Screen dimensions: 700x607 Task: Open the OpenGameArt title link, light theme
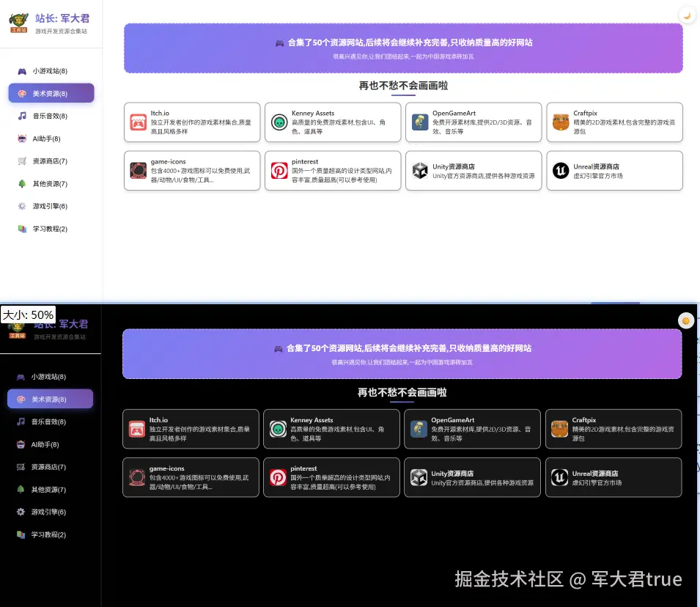coord(454,113)
